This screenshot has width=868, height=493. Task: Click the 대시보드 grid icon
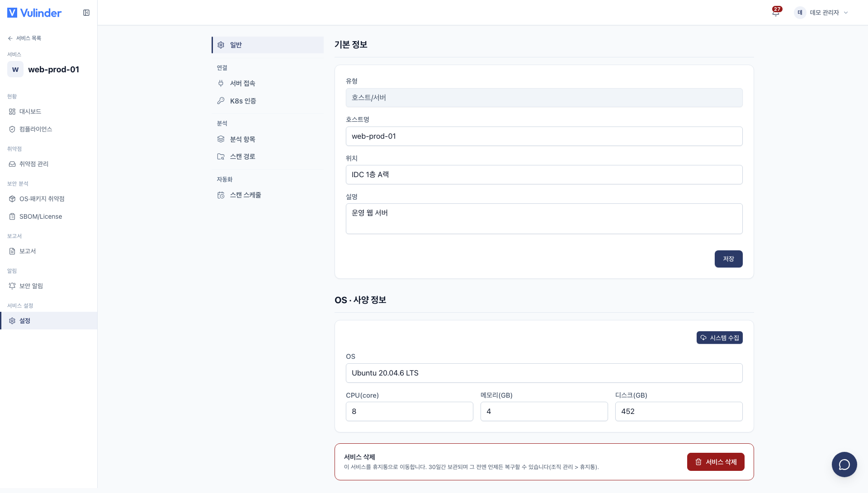(12, 112)
